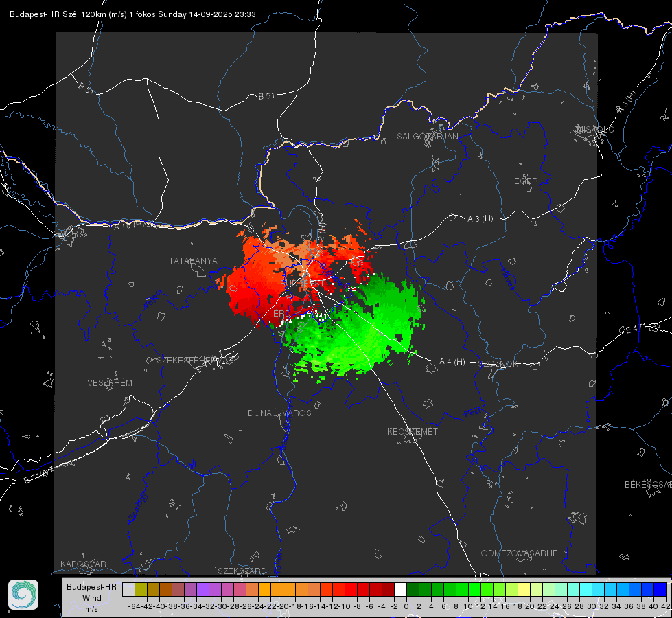Click the SZÉKESFEHÉRVÁR city label
Screen dimensions: 672x618
pyautogui.click(x=195, y=360)
